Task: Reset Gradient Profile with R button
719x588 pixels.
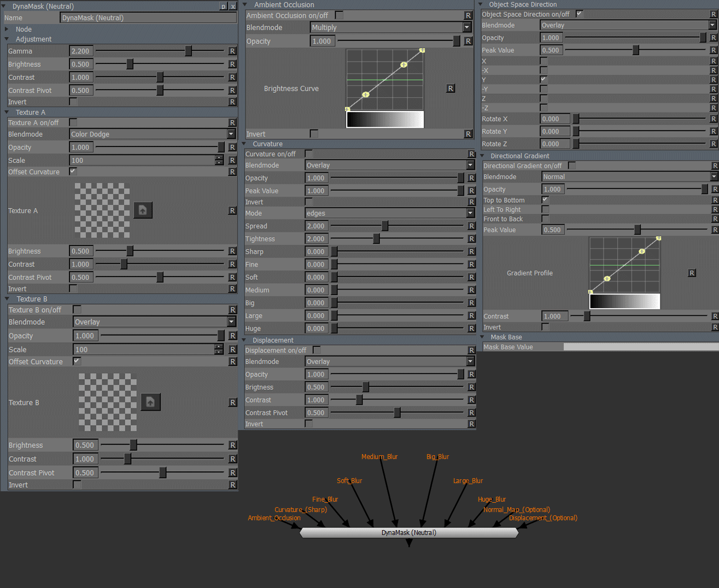Action: 692,273
